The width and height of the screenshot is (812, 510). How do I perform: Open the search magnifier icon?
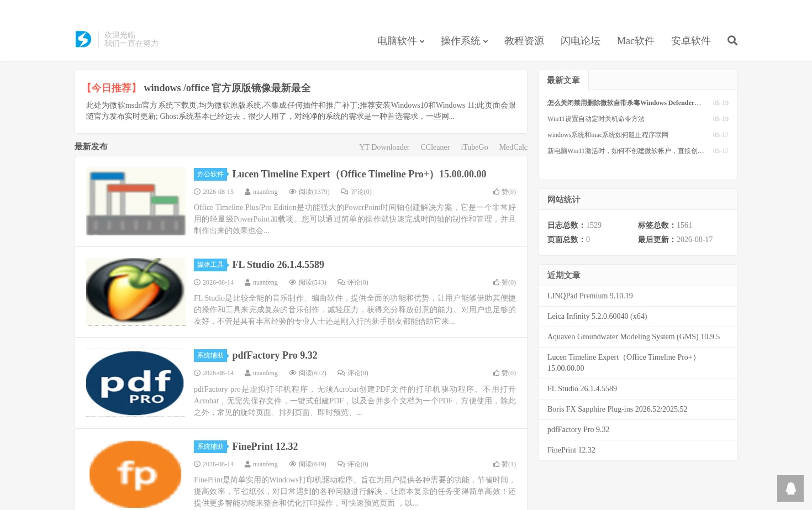(x=732, y=40)
